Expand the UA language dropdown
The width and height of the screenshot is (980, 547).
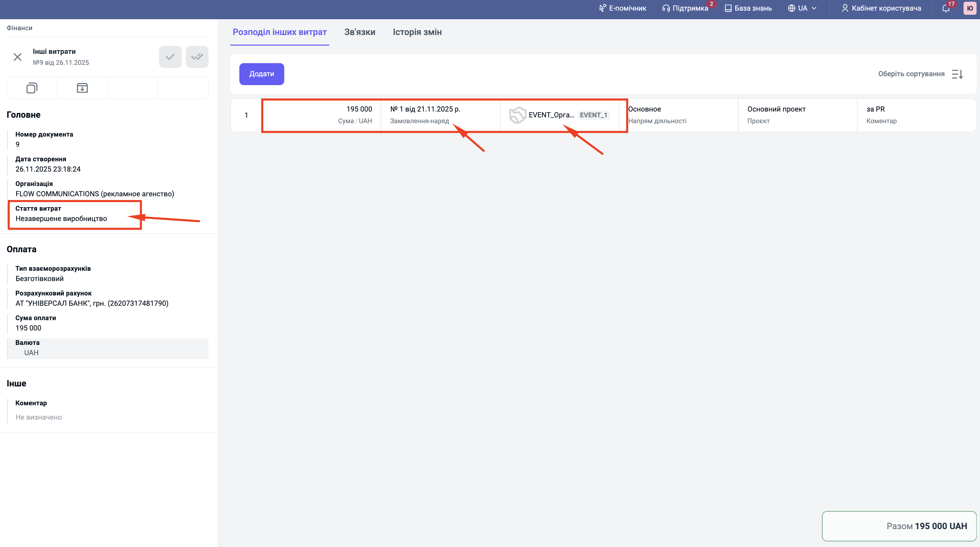802,8
